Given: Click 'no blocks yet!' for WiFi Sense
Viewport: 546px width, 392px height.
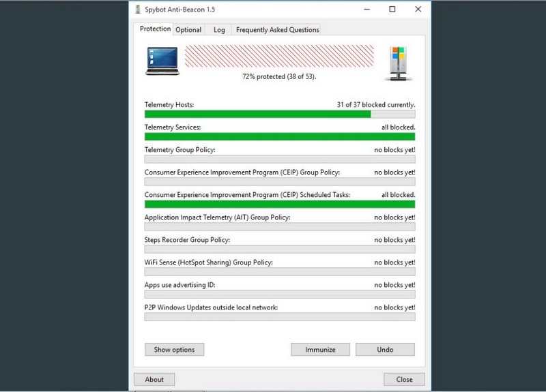Looking at the screenshot, I should [395, 262].
